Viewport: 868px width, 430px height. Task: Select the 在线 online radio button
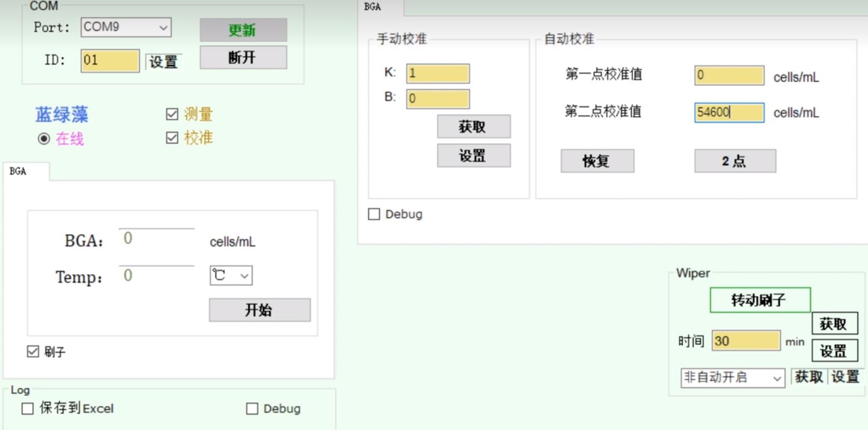tap(44, 139)
